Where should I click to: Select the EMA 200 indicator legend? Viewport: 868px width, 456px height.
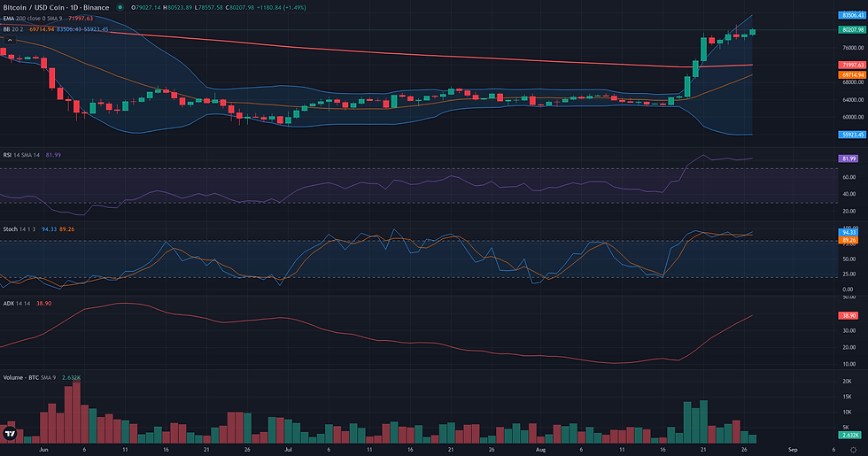click(x=33, y=19)
